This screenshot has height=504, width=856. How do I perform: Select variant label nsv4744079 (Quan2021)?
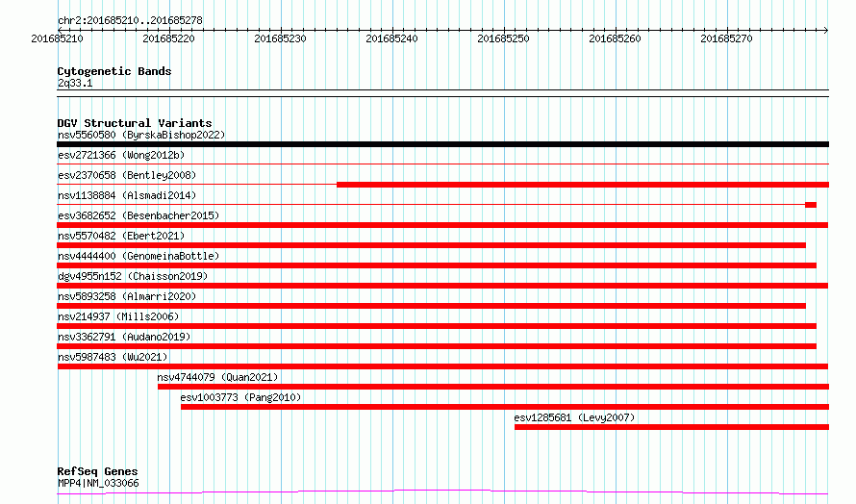pyautogui.click(x=217, y=377)
